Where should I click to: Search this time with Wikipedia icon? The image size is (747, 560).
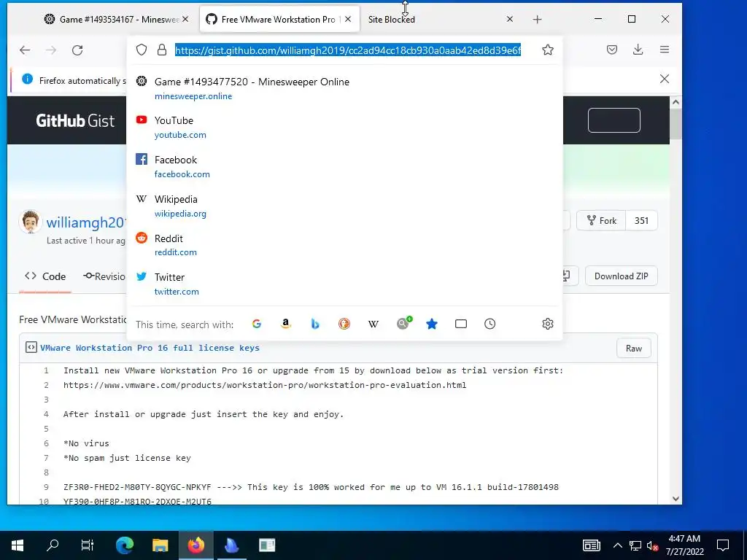[373, 324]
